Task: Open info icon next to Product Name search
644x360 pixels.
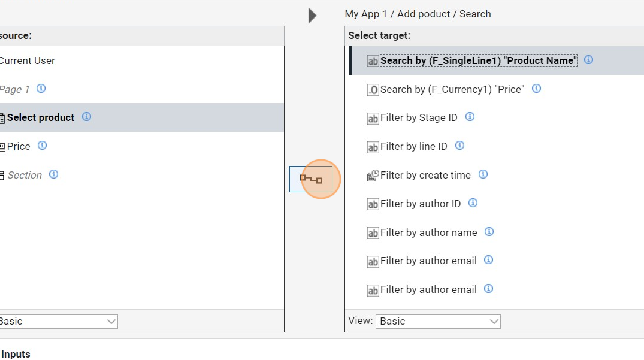Action: pos(588,60)
